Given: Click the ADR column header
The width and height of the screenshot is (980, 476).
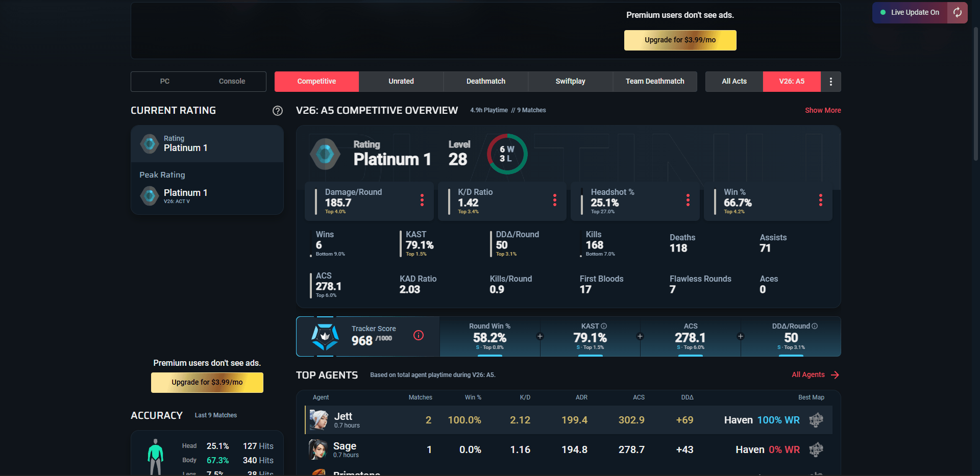Looking at the screenshot, I should coord(581,397).
